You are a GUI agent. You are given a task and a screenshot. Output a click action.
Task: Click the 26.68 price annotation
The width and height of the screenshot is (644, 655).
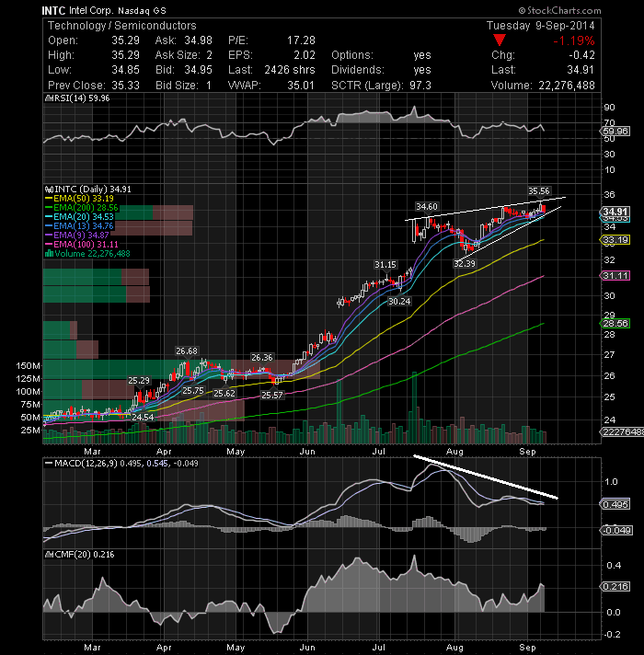(186, 350)
